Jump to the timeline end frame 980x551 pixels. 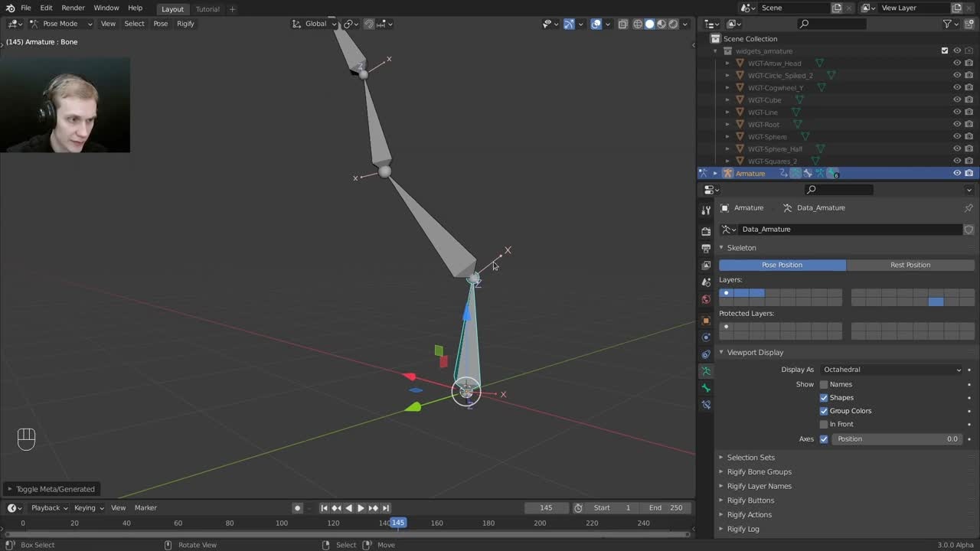click(x=386, y=508)
